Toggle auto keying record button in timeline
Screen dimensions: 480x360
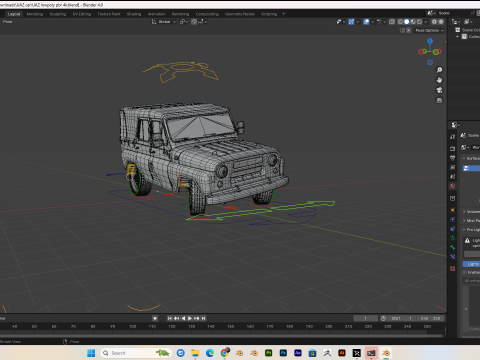pos(155,318)
